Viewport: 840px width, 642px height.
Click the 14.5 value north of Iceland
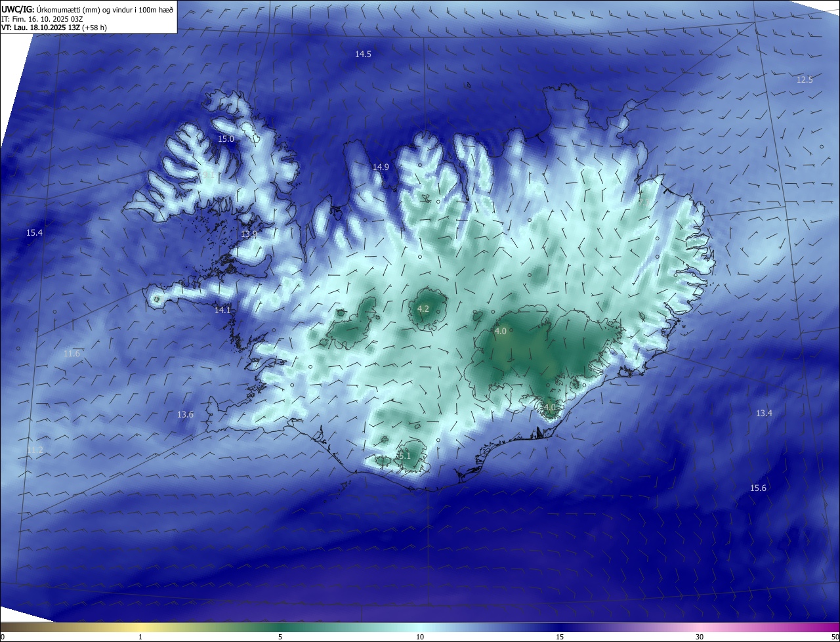(x=363, y=54)
